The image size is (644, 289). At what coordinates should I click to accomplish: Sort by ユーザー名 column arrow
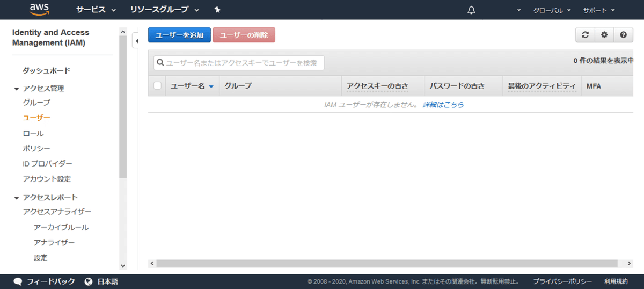(211, 86)
